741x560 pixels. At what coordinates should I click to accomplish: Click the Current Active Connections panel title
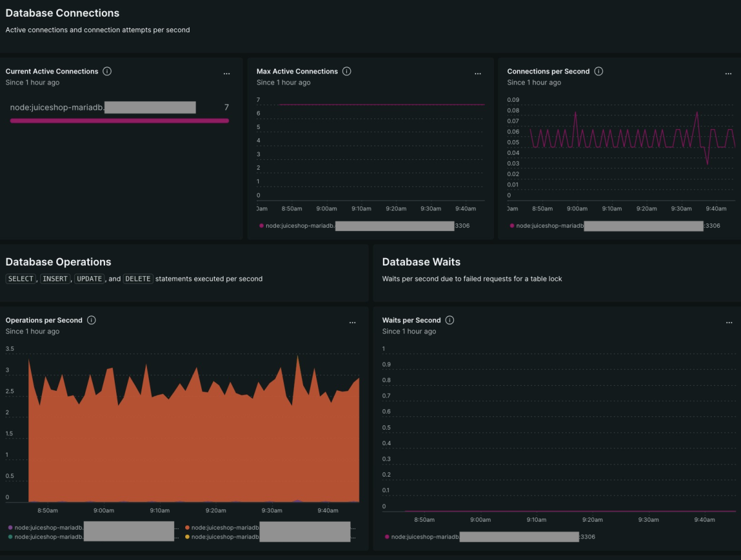click(x=54, y=71)
